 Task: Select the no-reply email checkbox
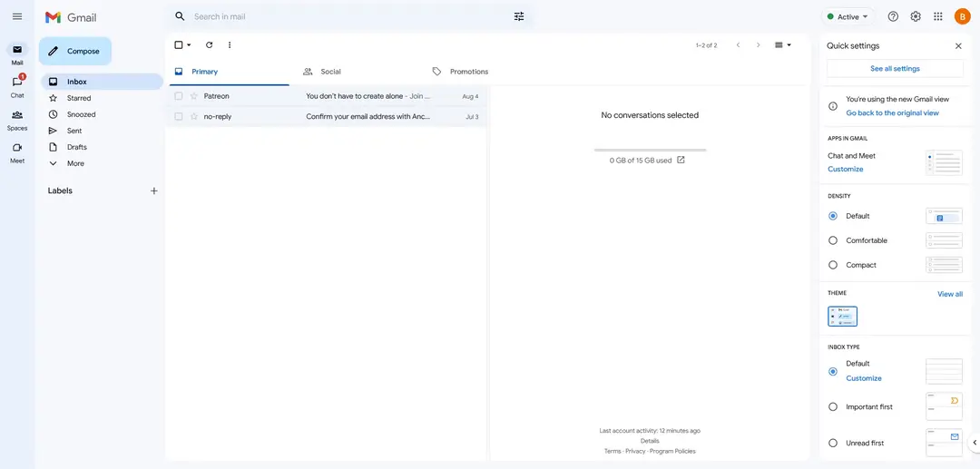179,116
